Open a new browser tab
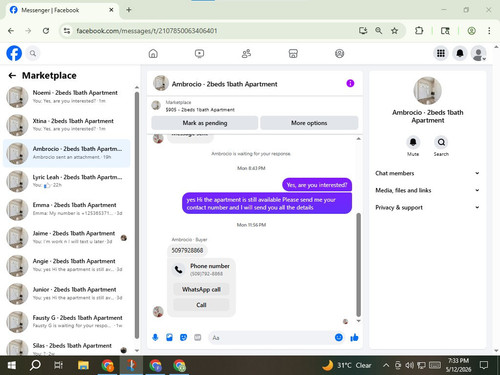500x375 pixels. pyautogui.click(x=129, y=10)
